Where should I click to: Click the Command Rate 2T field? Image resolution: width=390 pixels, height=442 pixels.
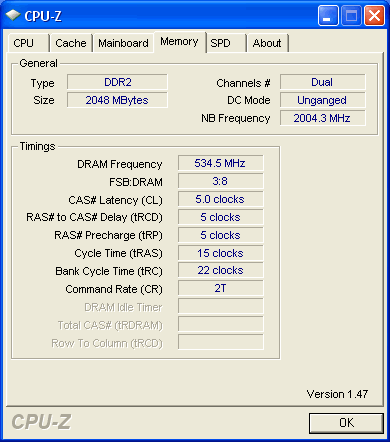click(x=221, y=288)
